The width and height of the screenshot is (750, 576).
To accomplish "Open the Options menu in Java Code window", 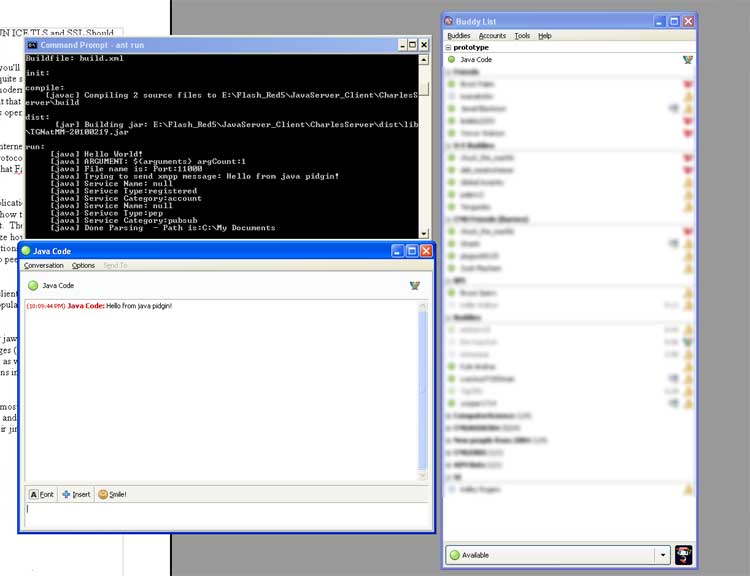I will (x=83, y=265).
